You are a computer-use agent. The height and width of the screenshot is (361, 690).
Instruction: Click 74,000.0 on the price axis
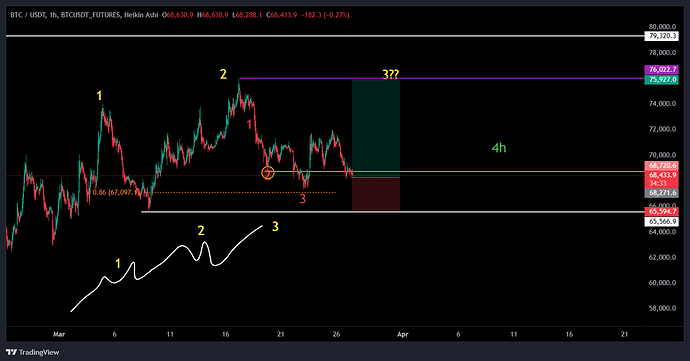(x=662, y=103)
